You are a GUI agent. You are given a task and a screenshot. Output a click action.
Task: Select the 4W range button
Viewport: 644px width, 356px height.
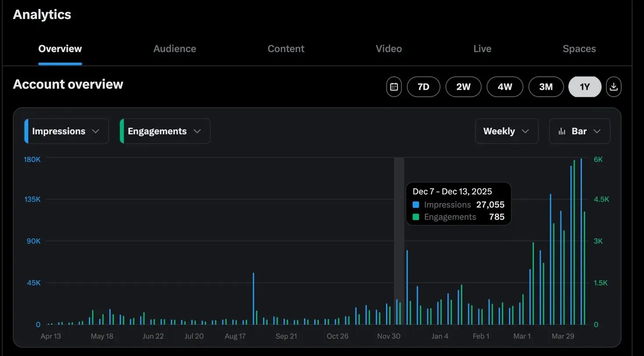[504, 86]
